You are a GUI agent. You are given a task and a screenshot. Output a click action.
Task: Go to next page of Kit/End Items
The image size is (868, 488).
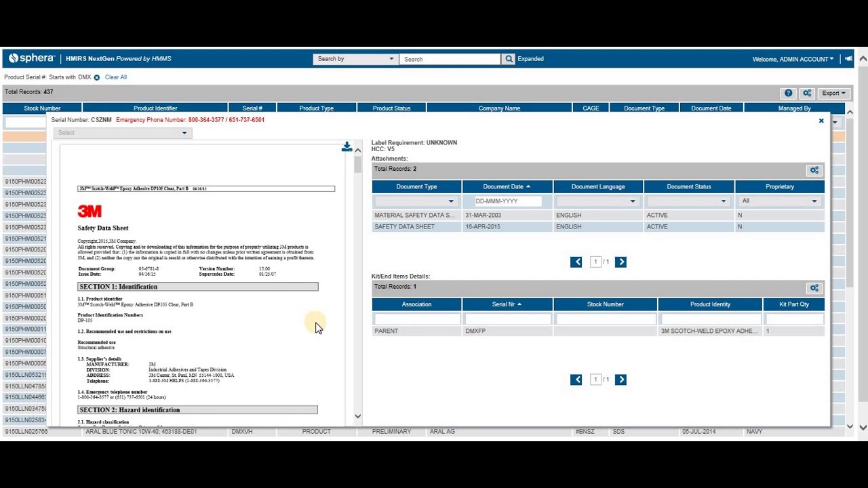tap(620, 380)
